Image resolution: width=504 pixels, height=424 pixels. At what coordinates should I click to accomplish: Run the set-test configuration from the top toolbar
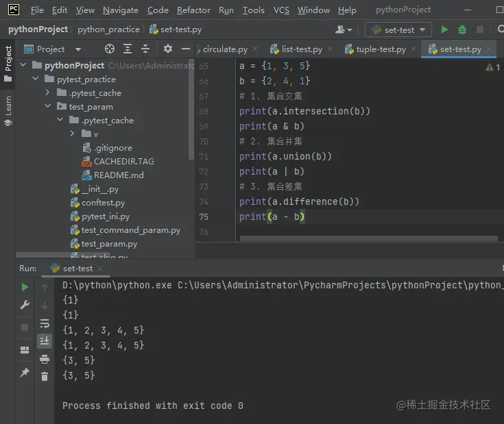click(x=444, y=30)
